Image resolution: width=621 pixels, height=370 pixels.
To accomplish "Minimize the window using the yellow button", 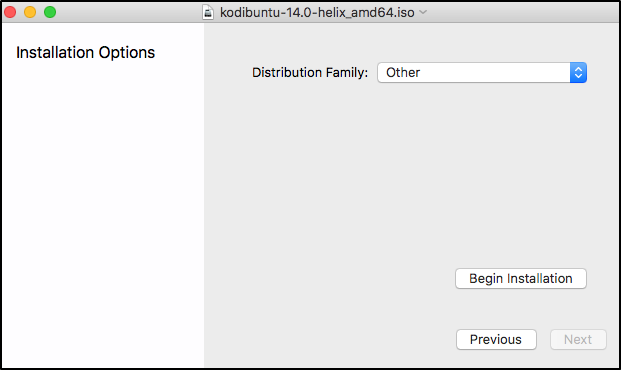I will click(30, 12).
